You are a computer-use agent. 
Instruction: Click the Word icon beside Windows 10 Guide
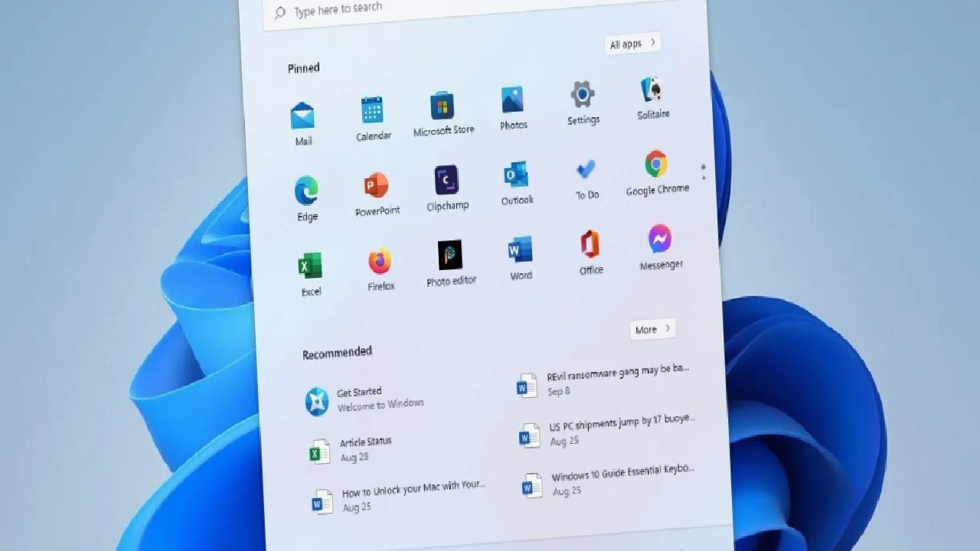[532, 486]
